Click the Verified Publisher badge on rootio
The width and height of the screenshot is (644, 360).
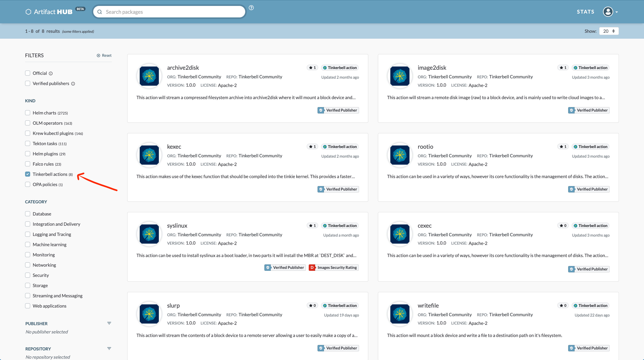point(588,189)
